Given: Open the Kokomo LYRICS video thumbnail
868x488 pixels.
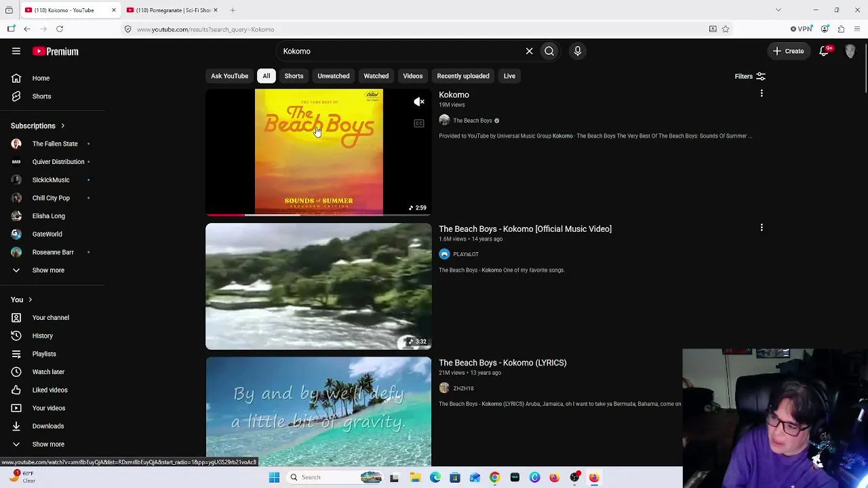Looking at the screenshot, I should pyautogui.click(x=319, y=411).
